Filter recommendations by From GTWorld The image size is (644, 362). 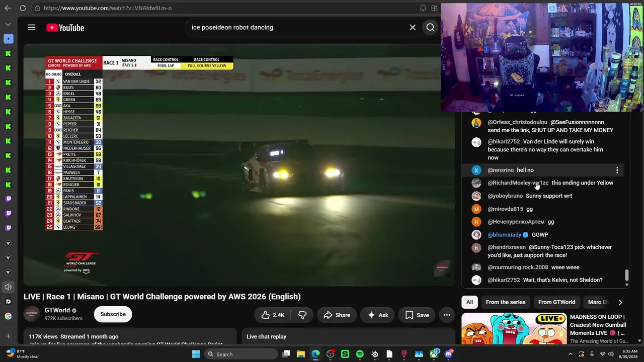[556, 302]
